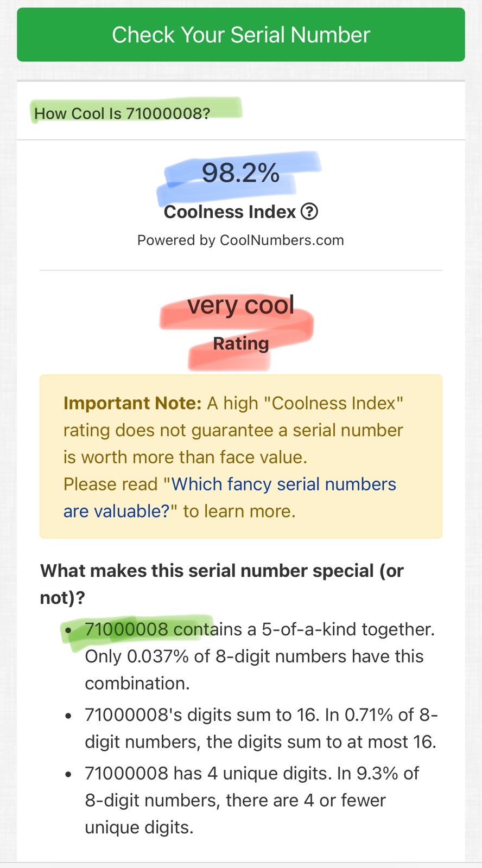Click the 'Powered by CoolNumbers.com' text
Screen dimensions: 482x868
click(x=240, y=240)
